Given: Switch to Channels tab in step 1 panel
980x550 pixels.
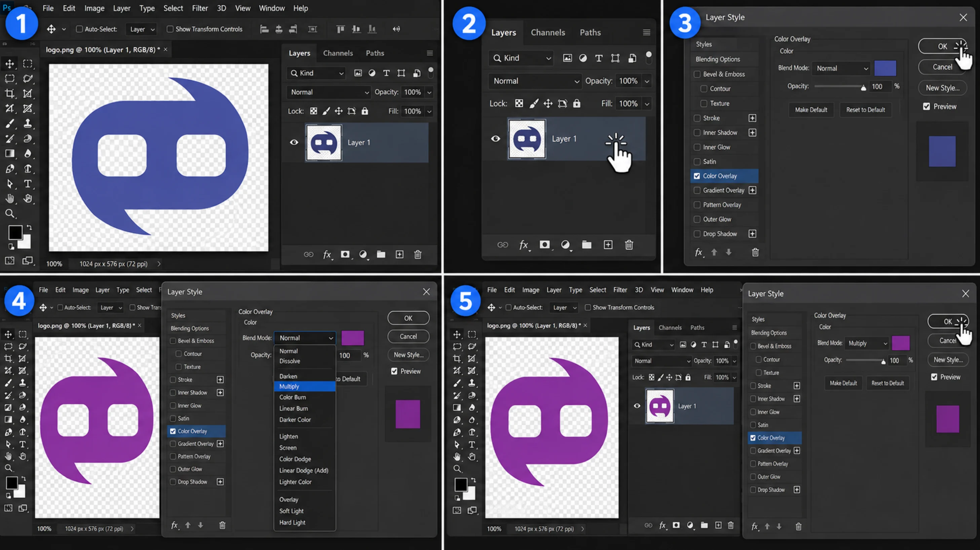Looking at the screenshot, I should point(338,53).
